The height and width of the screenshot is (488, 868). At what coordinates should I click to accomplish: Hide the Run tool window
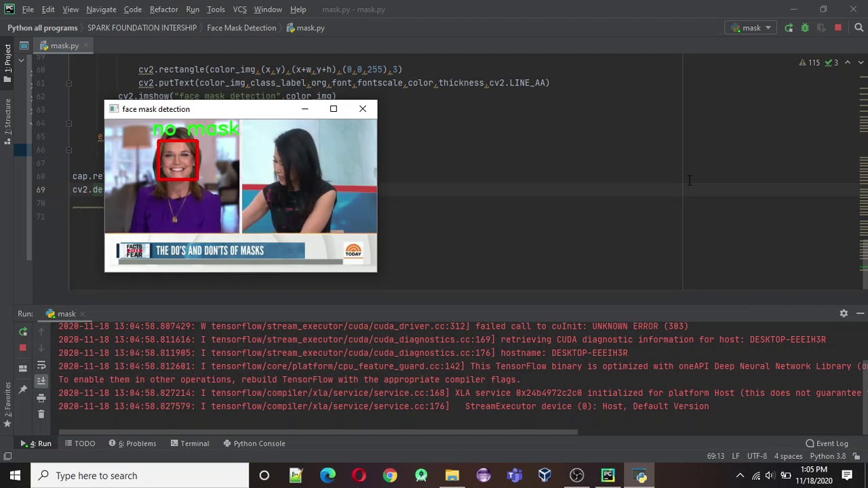pos(860,313)
